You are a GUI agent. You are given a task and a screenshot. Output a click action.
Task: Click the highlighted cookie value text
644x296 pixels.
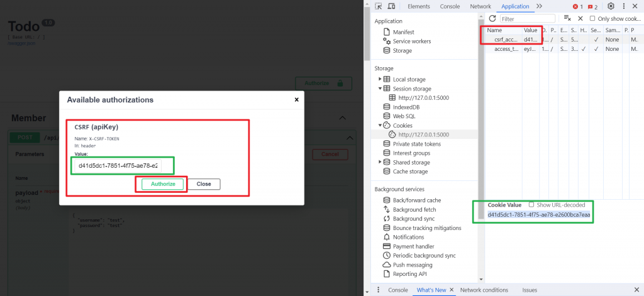(539, 214)
